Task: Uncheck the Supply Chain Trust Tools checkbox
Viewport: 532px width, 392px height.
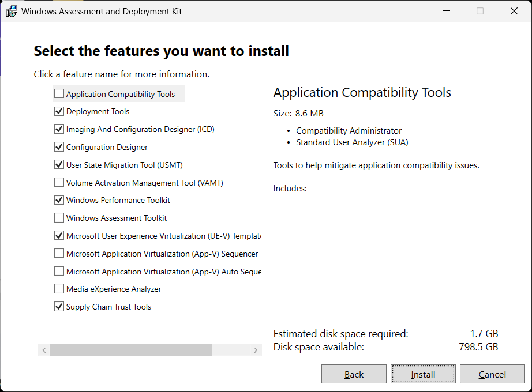Action: [x=59, y=307]
